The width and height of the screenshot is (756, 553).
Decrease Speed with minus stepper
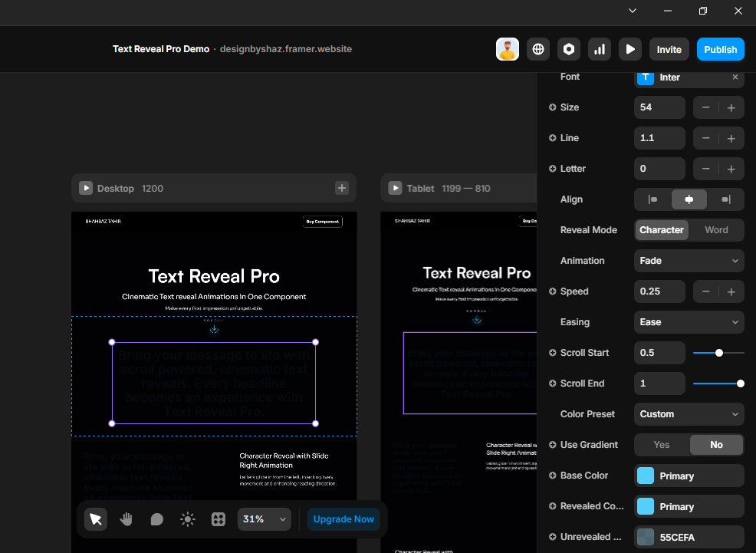(x=706, y=291)
